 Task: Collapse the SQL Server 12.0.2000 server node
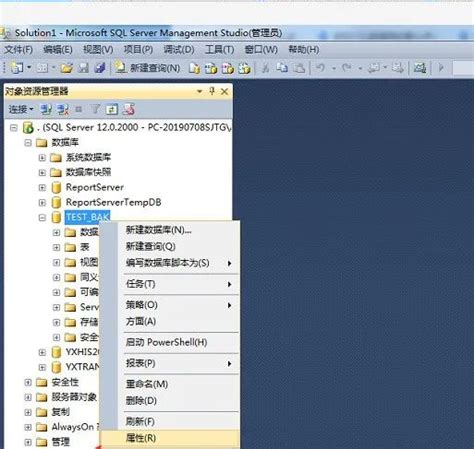14,128
